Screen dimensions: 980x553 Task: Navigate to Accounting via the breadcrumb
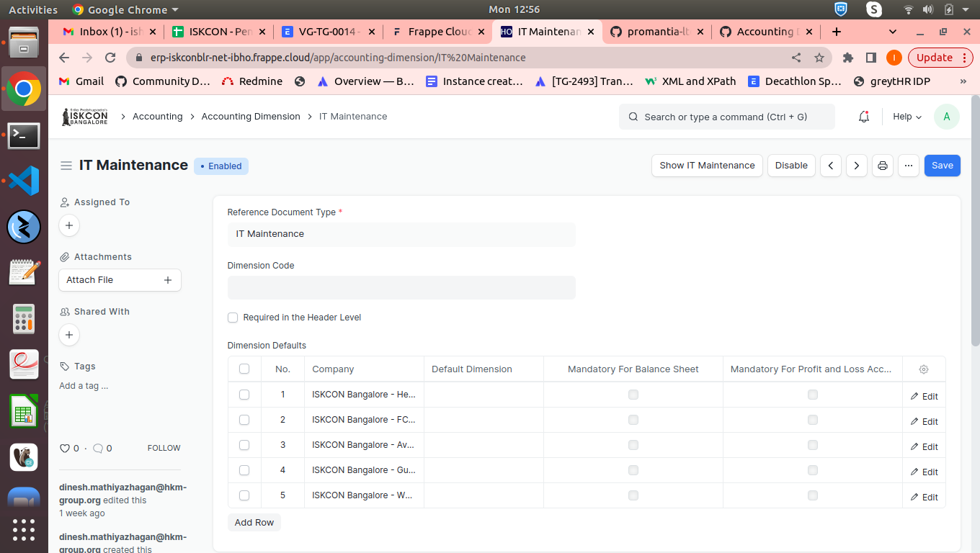tap(157, 116)
